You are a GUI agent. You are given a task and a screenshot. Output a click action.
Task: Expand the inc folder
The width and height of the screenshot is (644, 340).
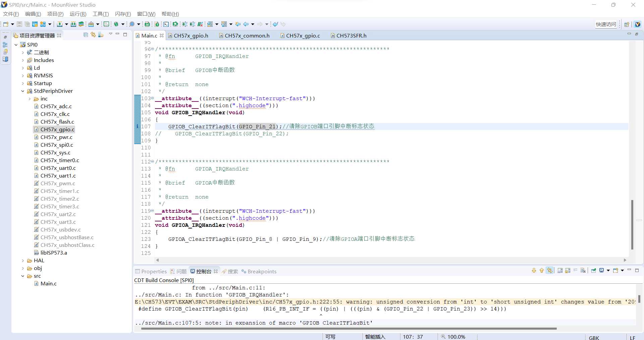point(30,99)
